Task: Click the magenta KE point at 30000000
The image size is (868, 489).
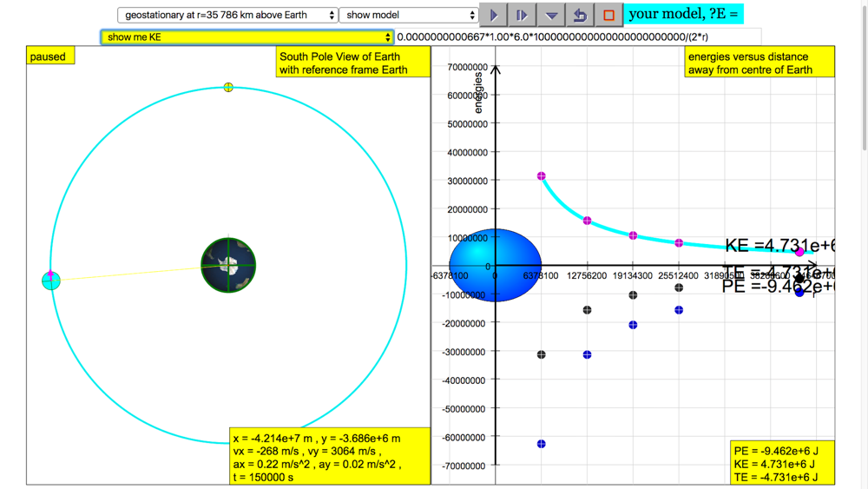Action: [542, 176]
